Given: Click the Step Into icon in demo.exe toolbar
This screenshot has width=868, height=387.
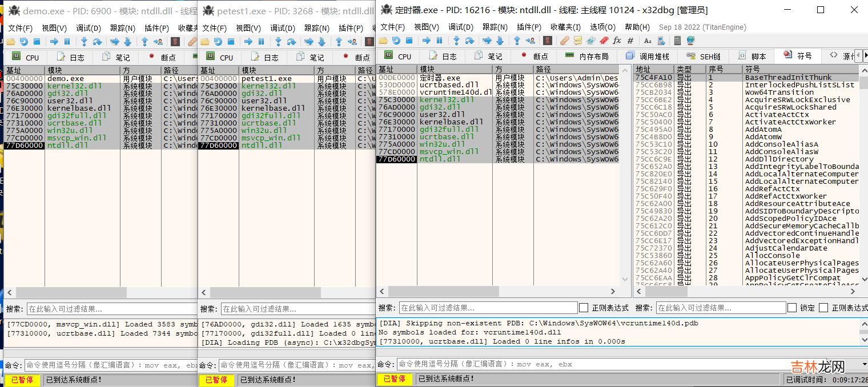Looking at the screenshot, I should pyautogui.click(x=84, y=41).
